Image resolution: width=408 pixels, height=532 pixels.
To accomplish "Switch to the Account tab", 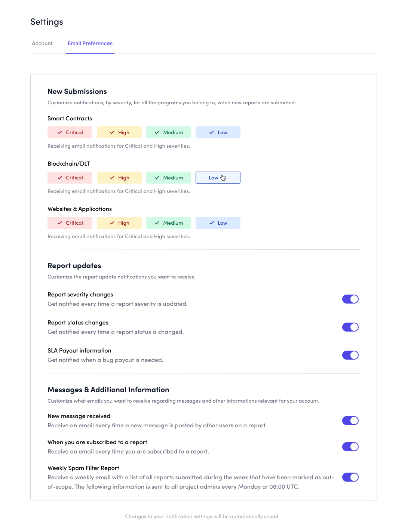I will [x=42, y=43].
